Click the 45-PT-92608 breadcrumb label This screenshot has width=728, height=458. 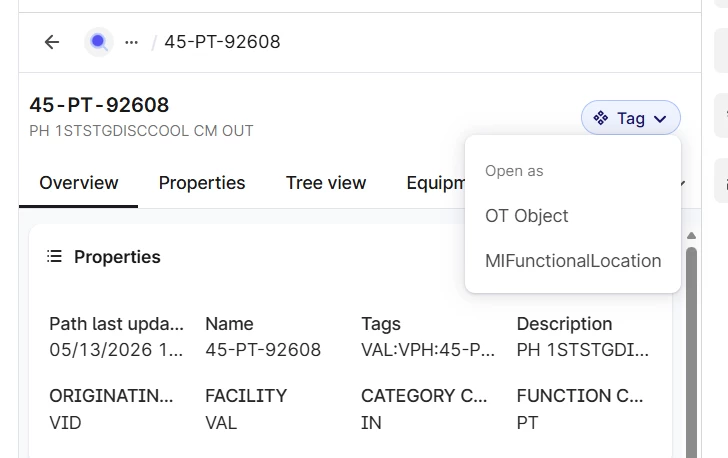click(222, 42)
